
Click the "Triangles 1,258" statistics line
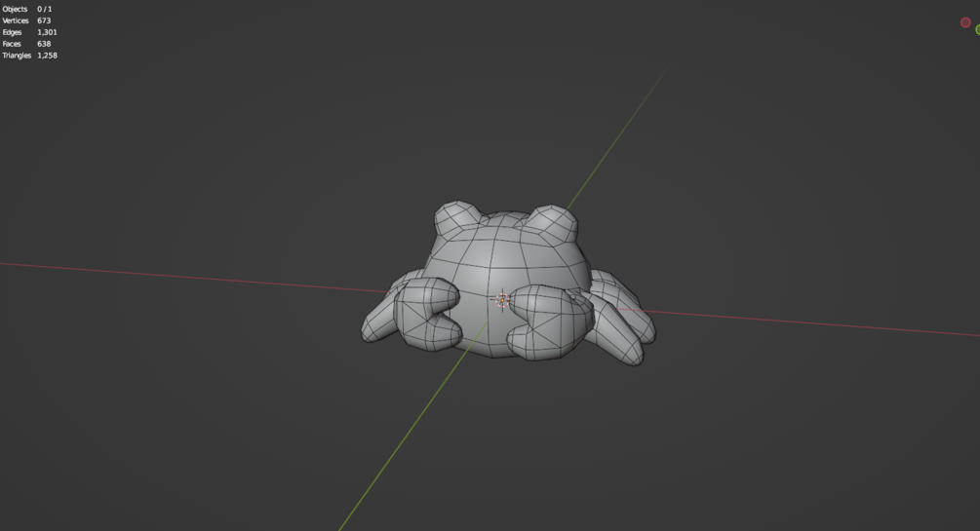click(29, 56)
